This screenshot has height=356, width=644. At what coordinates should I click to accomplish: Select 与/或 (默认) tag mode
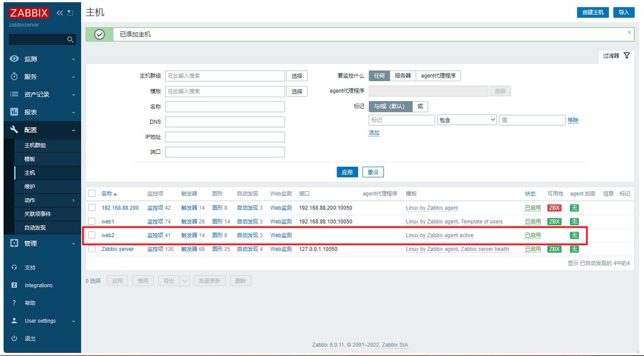[x=390, y=106]
